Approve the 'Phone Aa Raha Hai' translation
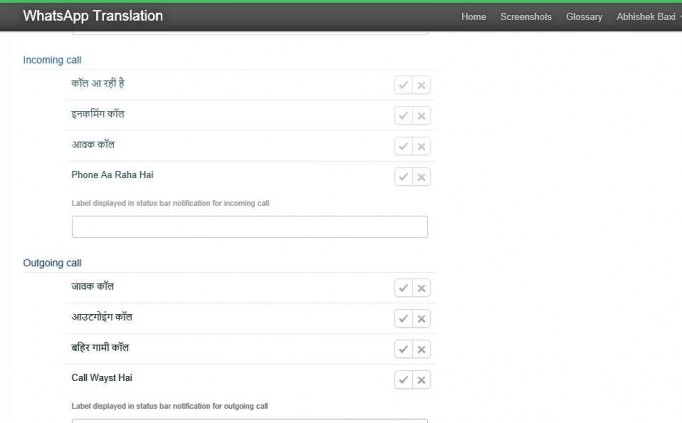 pyautogui.click(x=403, y=177)
